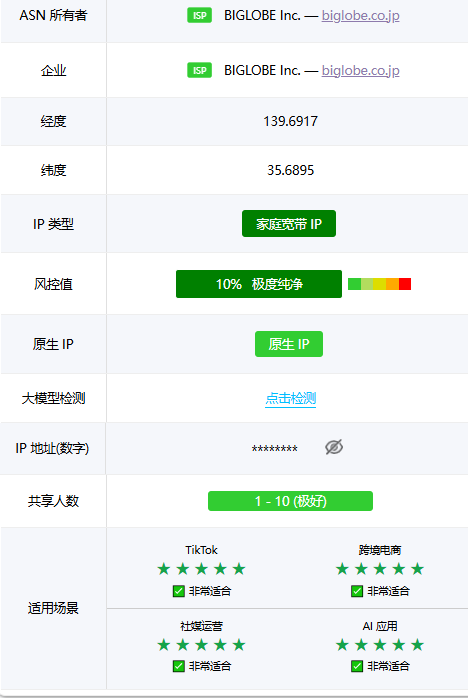This screenshot has height=698, width=468.
Task: Click the green start of risk scale
Action: [x=354, y=284]
